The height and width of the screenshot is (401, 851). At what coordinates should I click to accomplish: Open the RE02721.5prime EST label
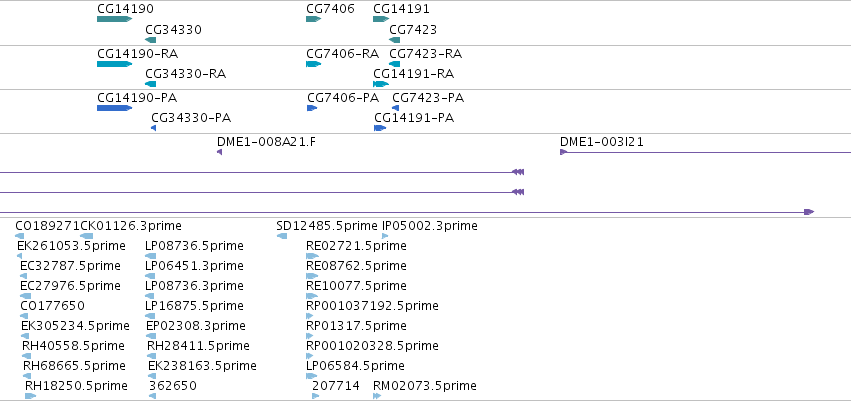coord(356,246)
